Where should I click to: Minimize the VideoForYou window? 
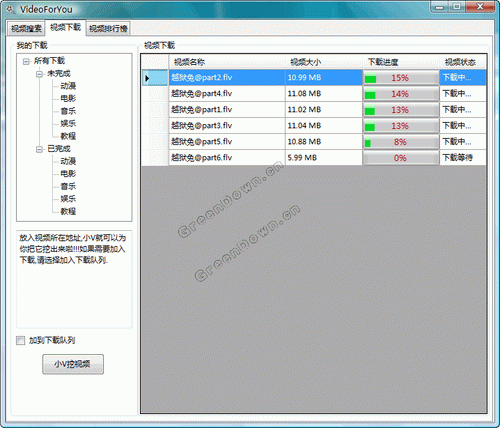pos(440,7)
